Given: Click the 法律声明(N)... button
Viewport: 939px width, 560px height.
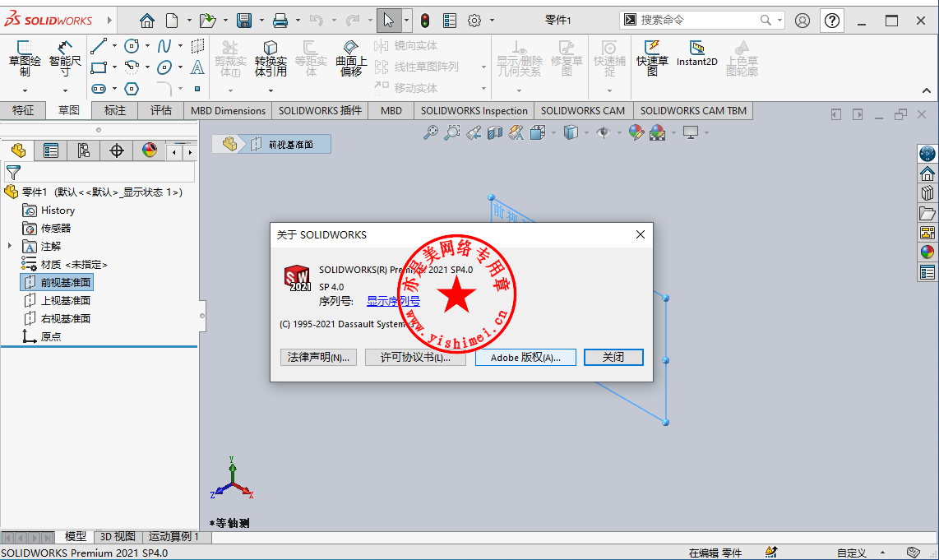Looking at the screenshot, I should [318, 358].
